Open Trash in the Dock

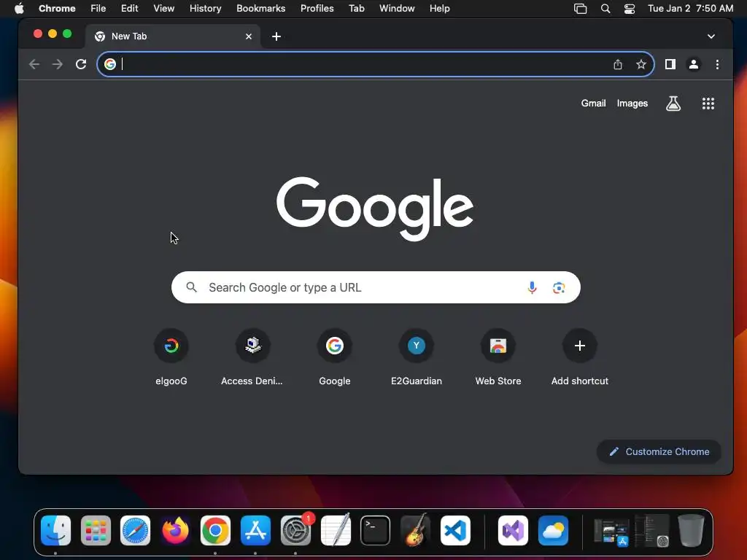coord(691,531)
